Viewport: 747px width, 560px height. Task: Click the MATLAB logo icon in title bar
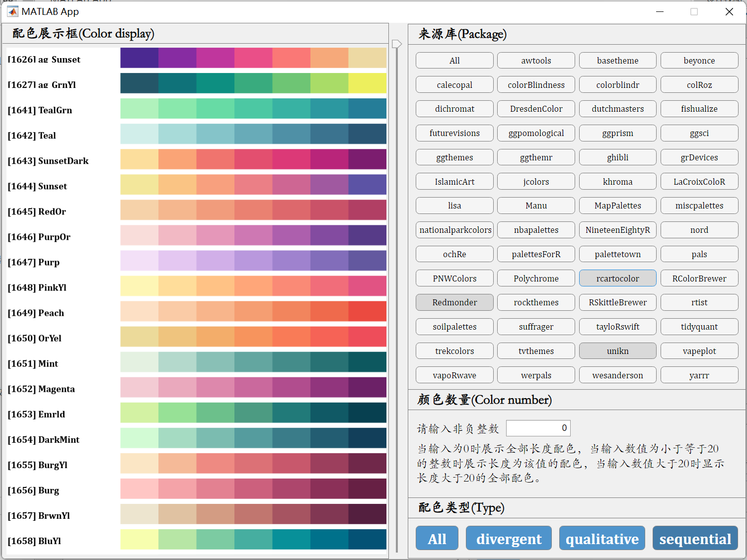pyautogui.click(x=12, y=11)
